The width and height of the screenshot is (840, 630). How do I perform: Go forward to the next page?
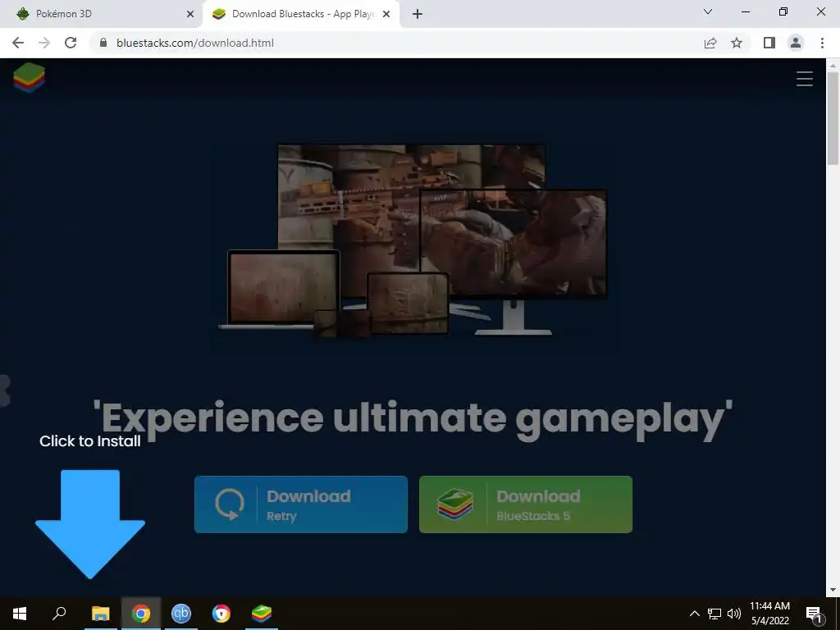[x=44, y=43]
